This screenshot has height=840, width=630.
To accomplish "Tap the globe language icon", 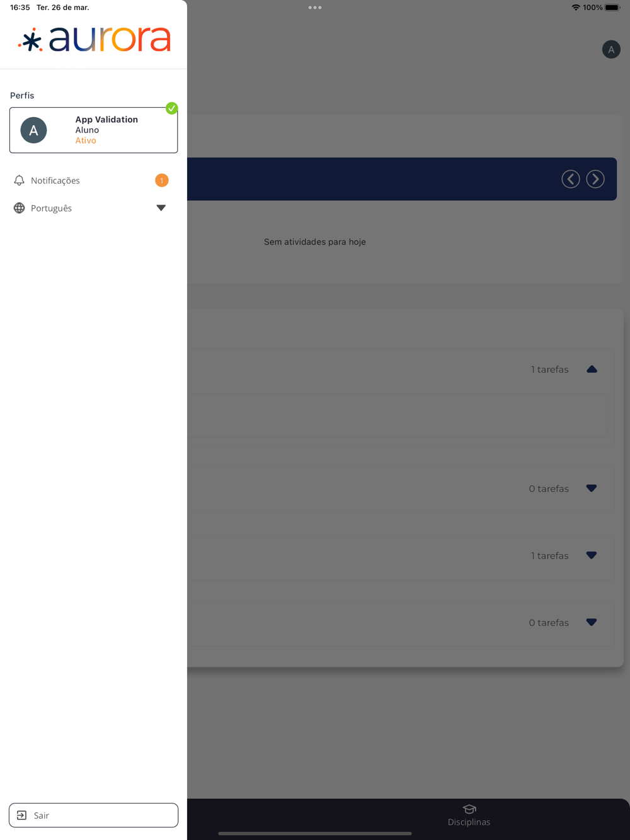I will tap(19, 208).
